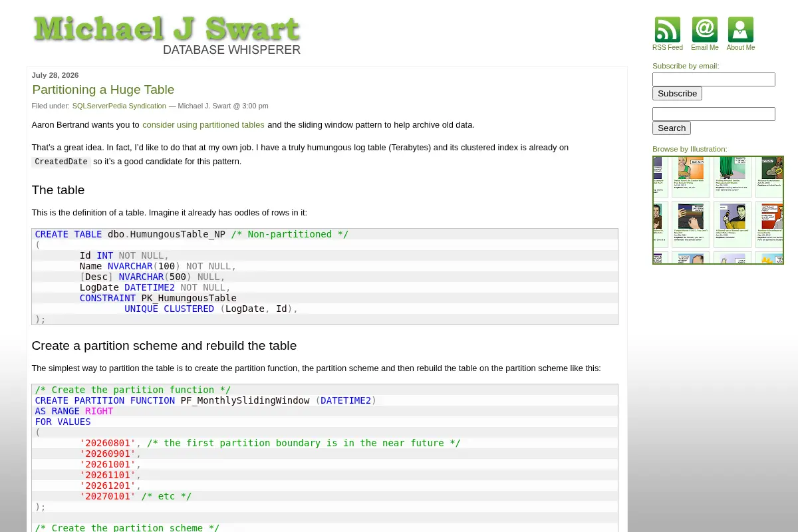Click the Search button
Viewport: 798px width, 532px height.
[672, 128]
